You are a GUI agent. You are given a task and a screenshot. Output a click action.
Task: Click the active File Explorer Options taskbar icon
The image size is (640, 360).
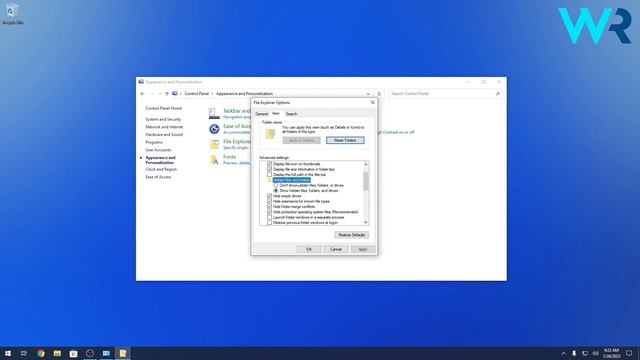(x=123, y=353)
